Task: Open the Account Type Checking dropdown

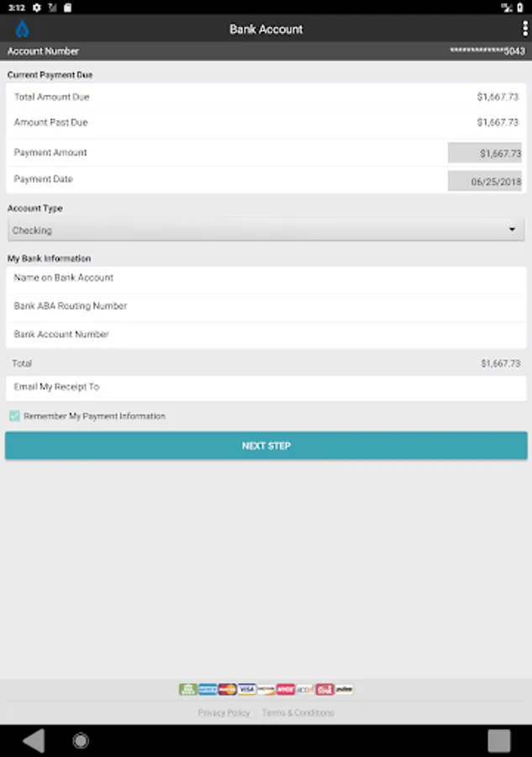Action: pyautogui.click(x=266, y=230)
